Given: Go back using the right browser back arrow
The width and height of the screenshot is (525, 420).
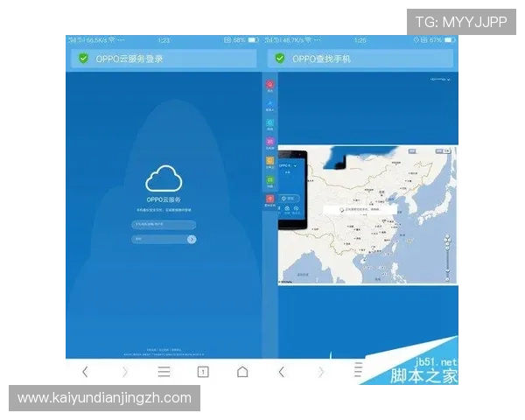Looking at the screenshot, I should (x=282, y=372).
